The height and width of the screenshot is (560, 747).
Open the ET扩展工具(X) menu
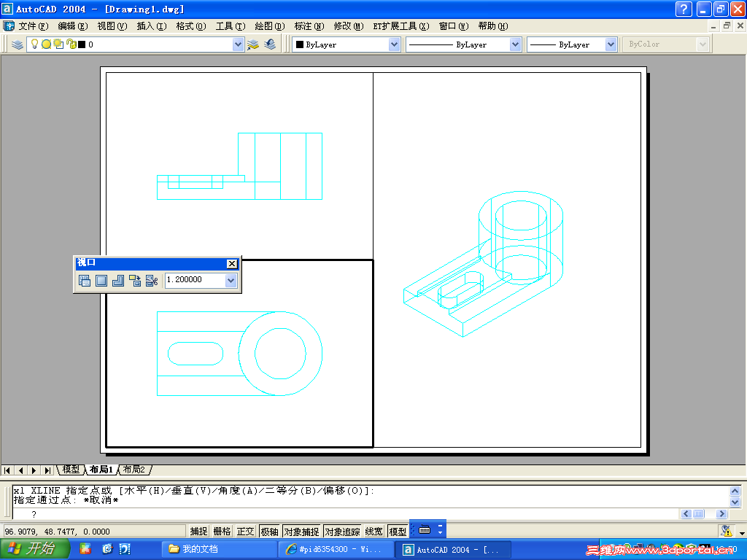401,26
